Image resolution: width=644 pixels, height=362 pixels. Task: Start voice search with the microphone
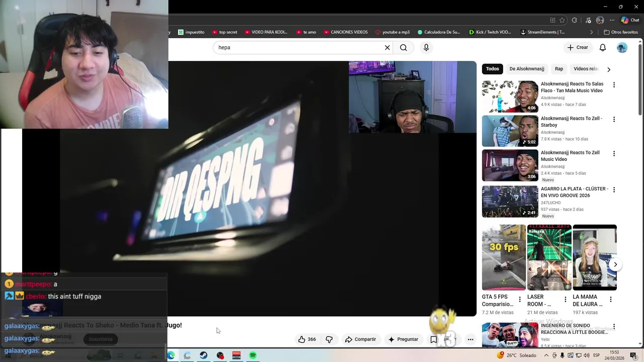(x=426, y=47)
